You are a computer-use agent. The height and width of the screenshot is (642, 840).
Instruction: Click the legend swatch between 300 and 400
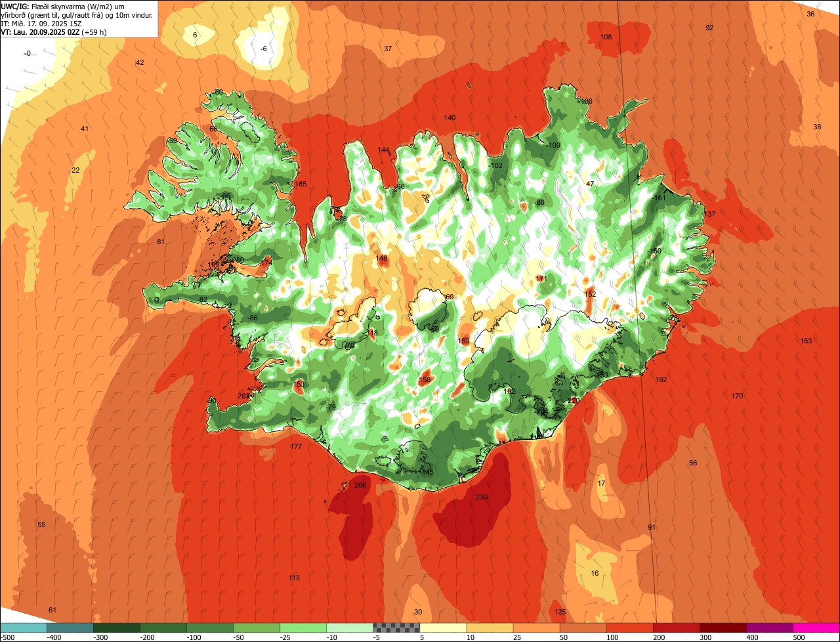(x=723, y=628)
